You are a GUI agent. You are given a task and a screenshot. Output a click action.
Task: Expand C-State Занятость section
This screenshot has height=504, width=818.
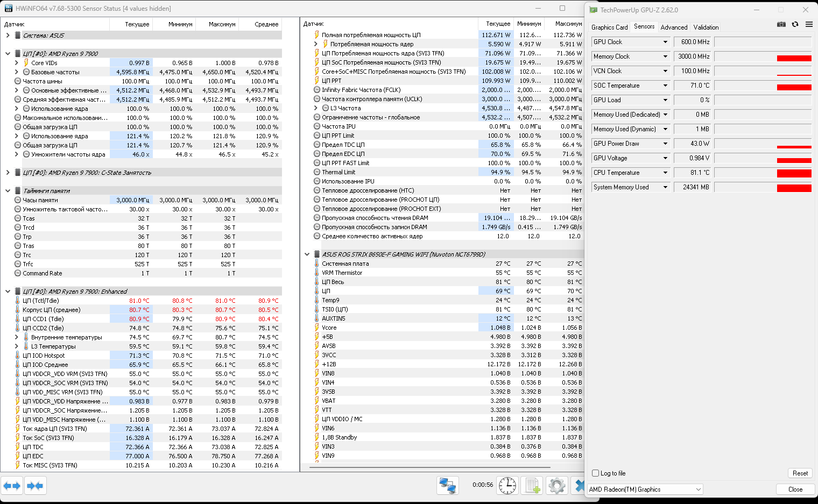pyautogui.click(x=8, y=173)
